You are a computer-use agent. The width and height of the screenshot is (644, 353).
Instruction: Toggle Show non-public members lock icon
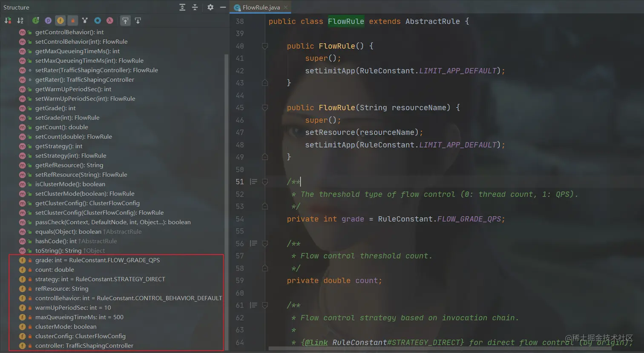(x=73, y=20)
